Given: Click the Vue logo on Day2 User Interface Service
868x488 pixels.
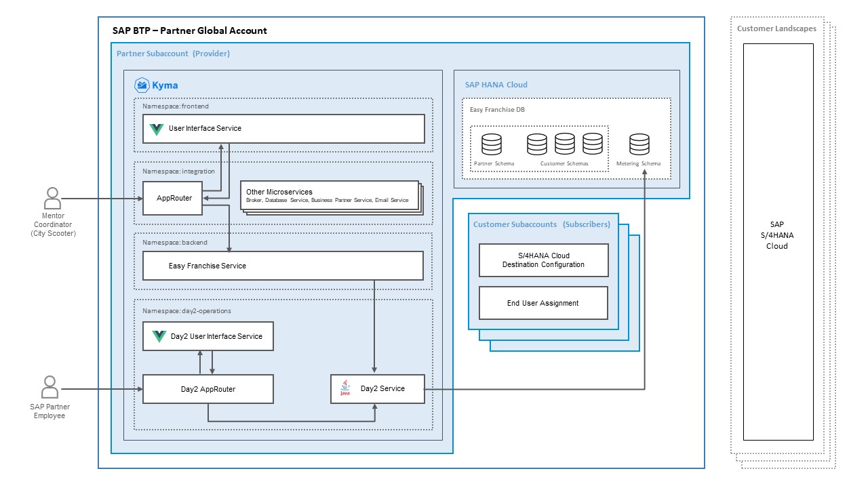Looking at the screenshot, I should click(159, 336).
